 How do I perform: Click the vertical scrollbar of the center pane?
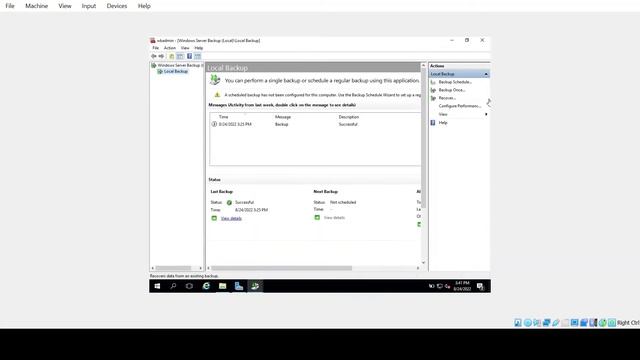pos(423,139)
